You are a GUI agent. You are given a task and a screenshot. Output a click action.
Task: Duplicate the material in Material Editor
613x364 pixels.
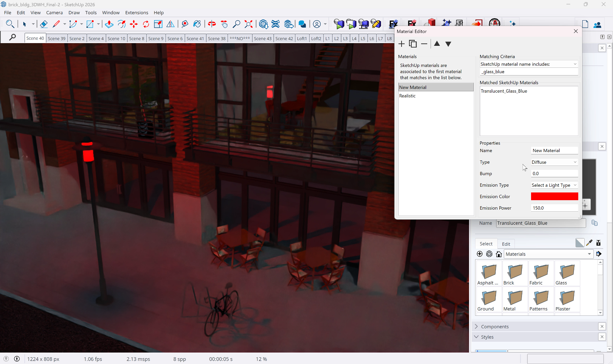(413, 44)
